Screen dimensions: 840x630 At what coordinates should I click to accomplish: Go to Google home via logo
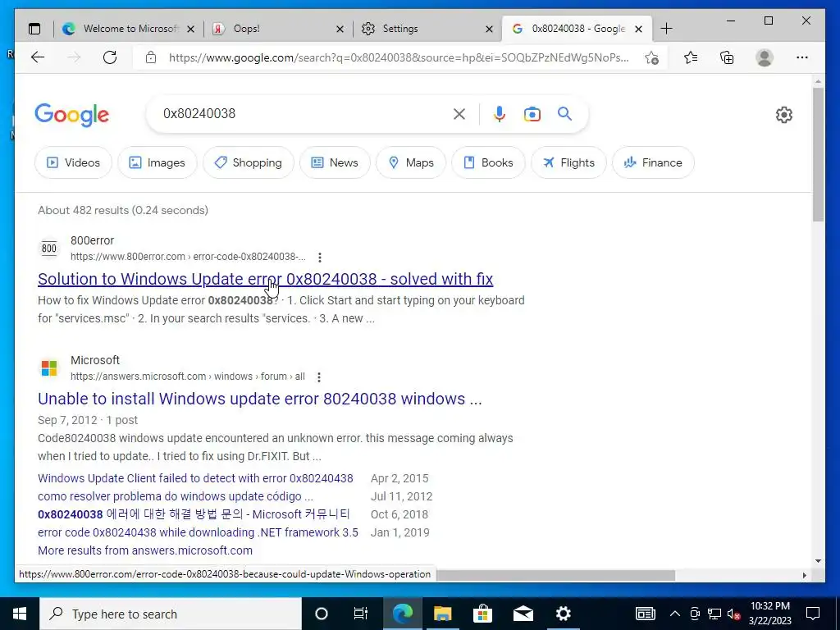click(72, 115)
